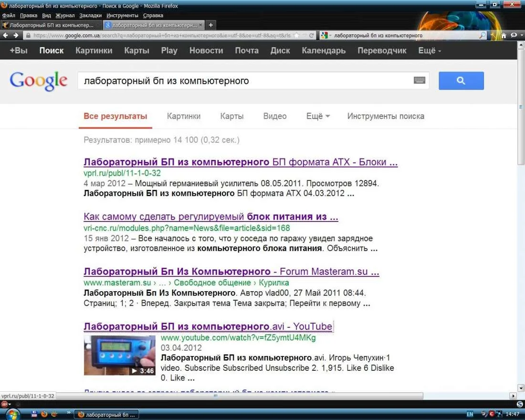Open Новости in Google bar
The image size is (525, 420).
[206, 50]
